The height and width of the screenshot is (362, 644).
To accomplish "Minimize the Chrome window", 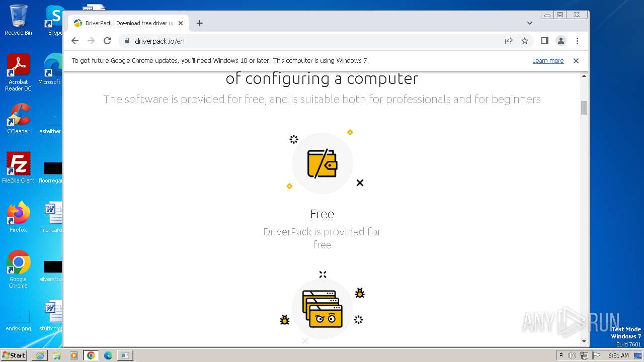I will point(547,15).
